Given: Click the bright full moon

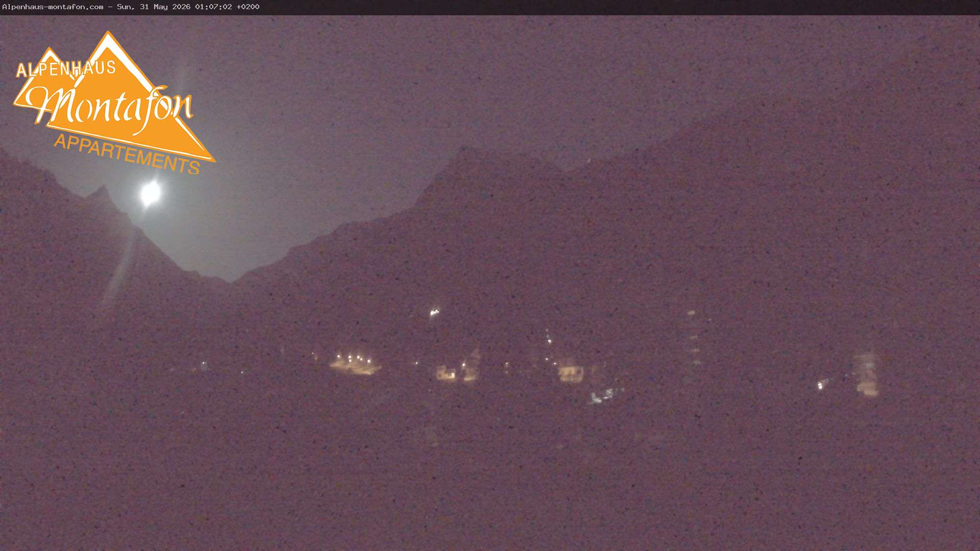Looking at the screenshot, I should point(151,193).
